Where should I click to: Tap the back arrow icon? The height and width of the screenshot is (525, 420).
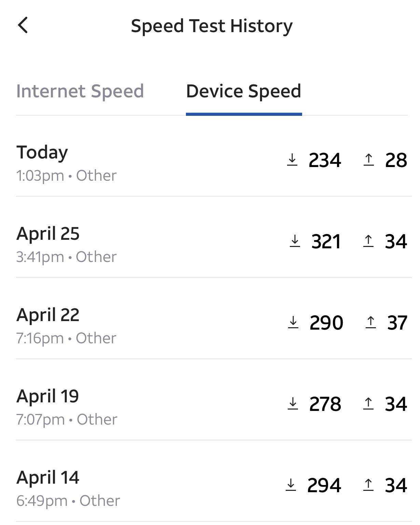coord(23,26)
